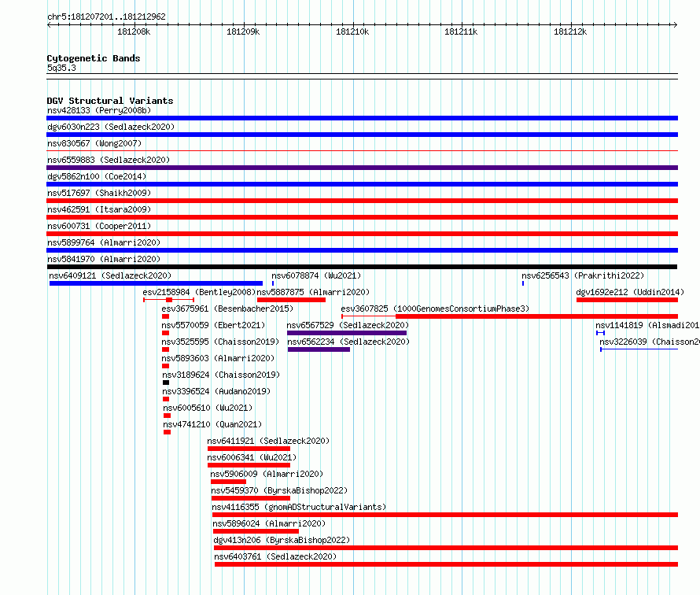
Task: Click the nsv5459370 (ByrskaBishop2022) label
Action: tap(279, 490)
